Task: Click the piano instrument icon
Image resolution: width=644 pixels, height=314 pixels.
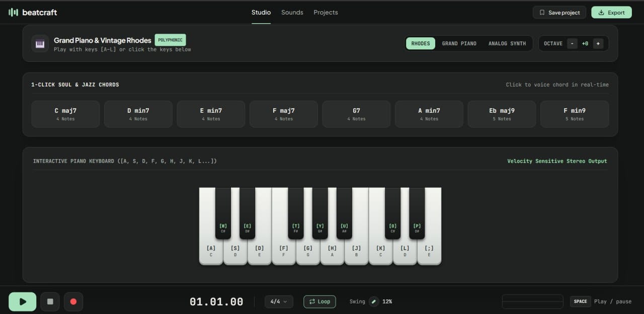Action: click(x=40, y=44)
